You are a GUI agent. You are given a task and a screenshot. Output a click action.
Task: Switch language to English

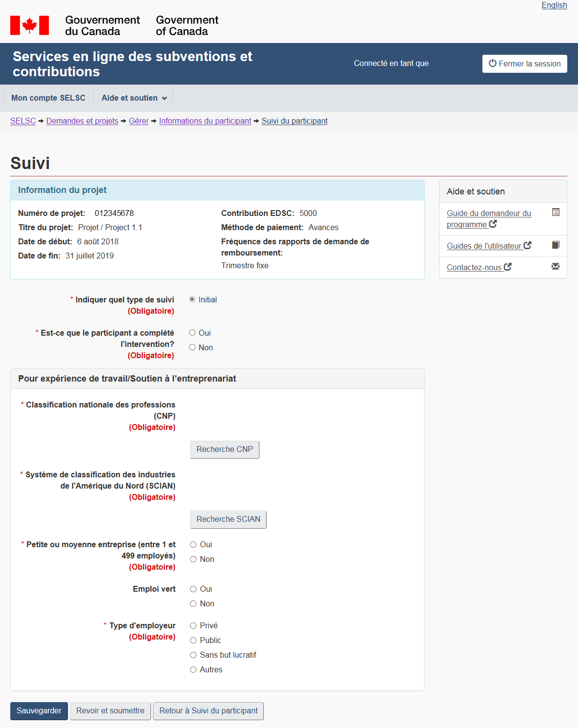pos(554,5)
